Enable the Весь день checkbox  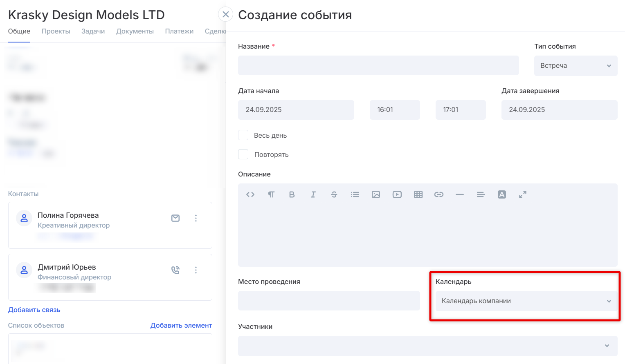[x=243, y=135]
